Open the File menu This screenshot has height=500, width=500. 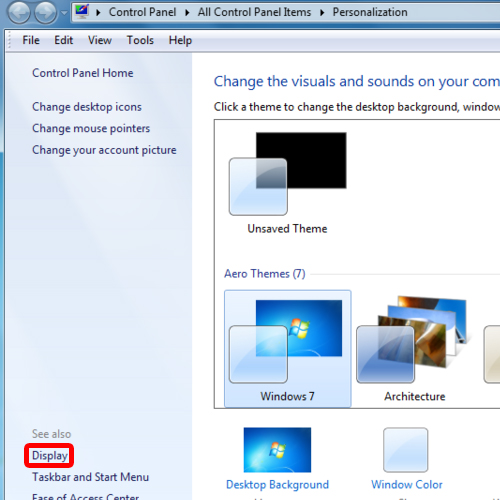(x=31, y=40)
